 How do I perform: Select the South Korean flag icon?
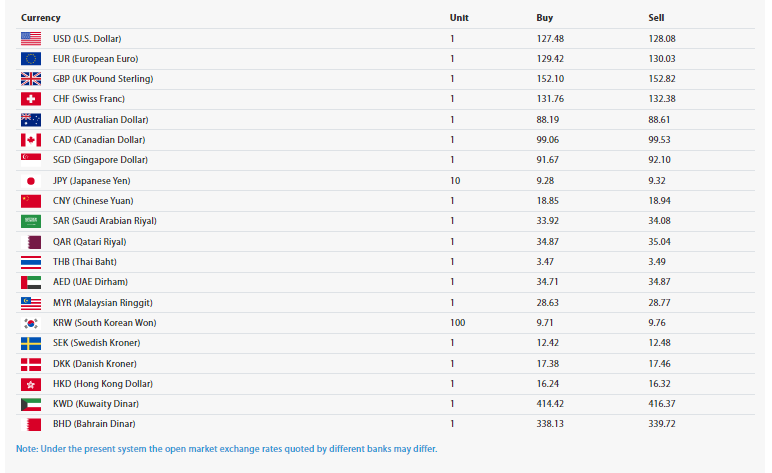coord(31,323)
